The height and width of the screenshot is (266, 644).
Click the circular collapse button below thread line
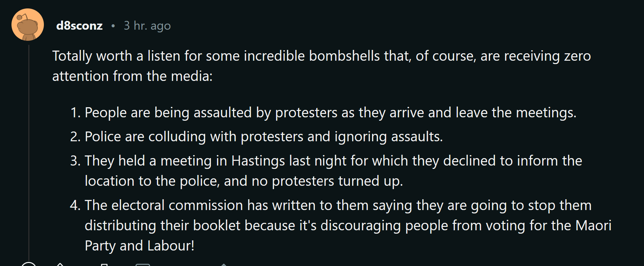pos(29,264)
